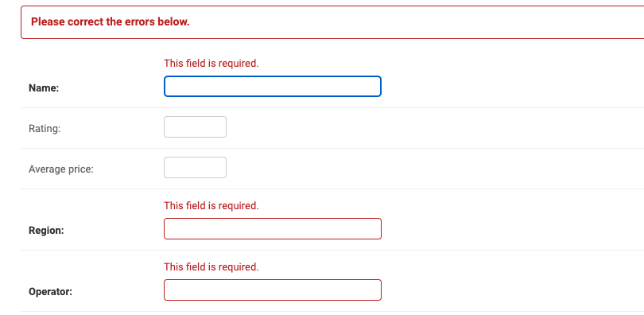
Task: Select the required error above Region field
Action: (211, 205)
